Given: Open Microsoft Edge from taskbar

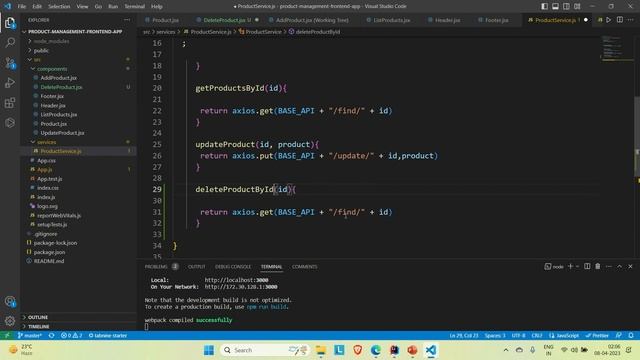Looking at the screenshot, I should (x=376, y=350).
